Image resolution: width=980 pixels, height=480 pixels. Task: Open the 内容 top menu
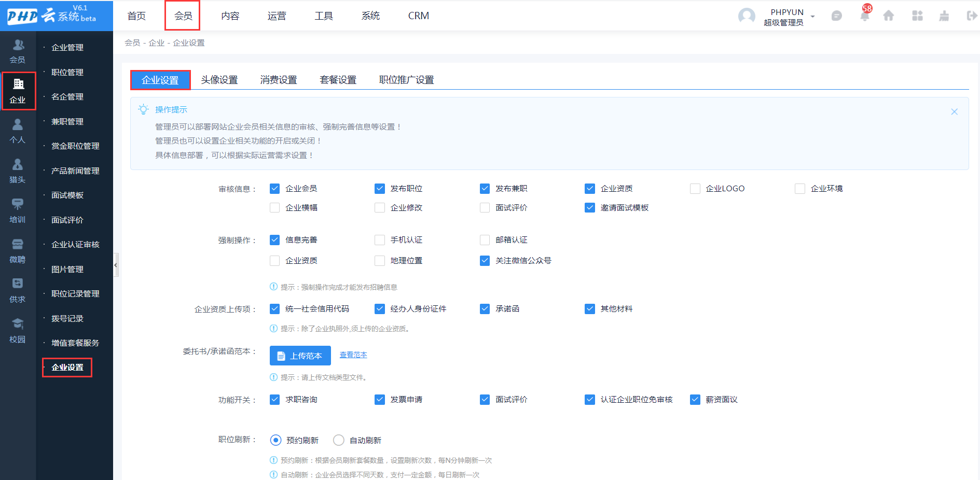point(230,16)
